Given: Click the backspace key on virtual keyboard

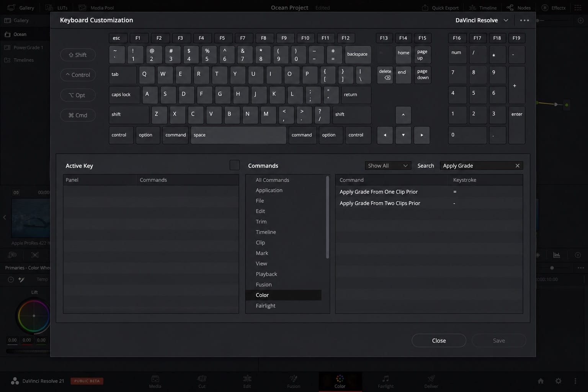Looking at the screenshot, I should [358, 54].
